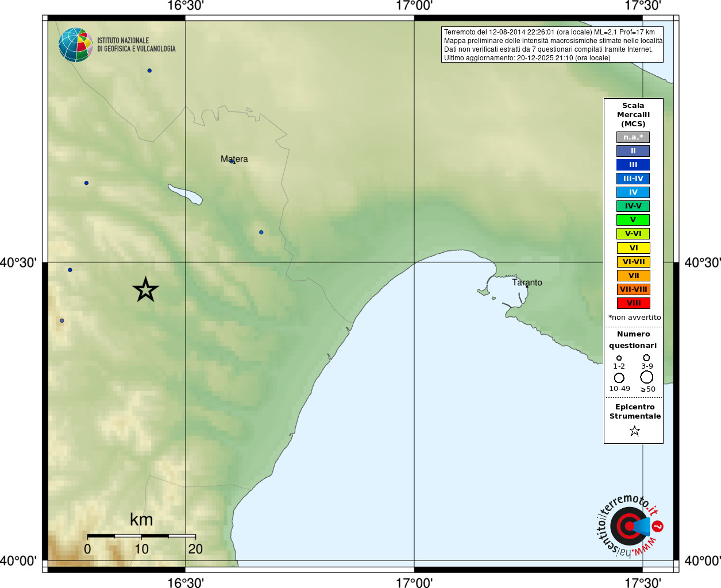The image size is (721, 588).
Task: Select the blue marker west of the lake
Action: click(x=86, y=183)
